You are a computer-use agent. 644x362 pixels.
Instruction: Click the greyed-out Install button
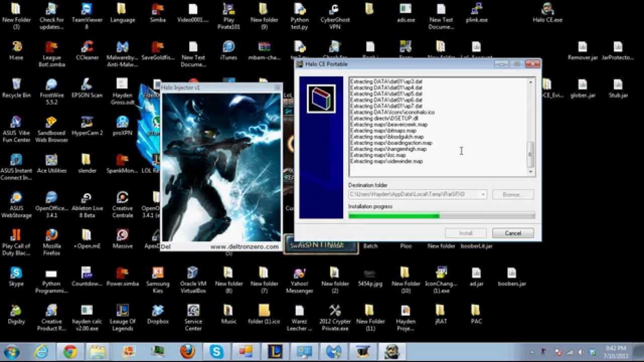click(466, 233)
